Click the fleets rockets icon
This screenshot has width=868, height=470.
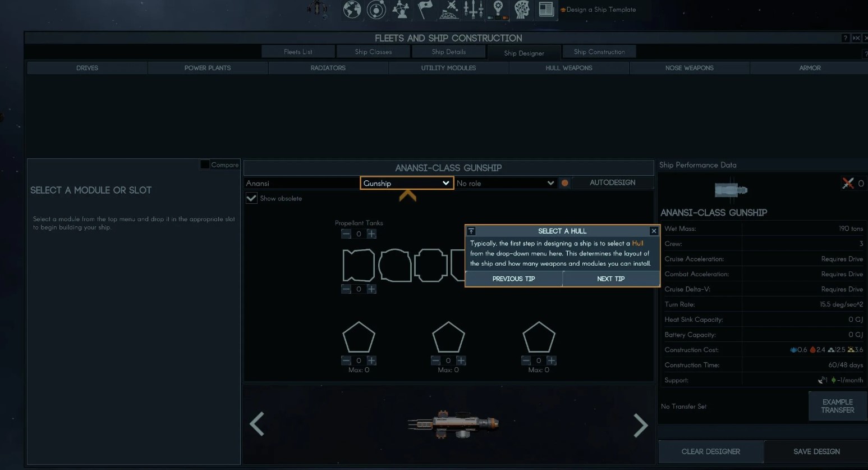tap(474, 10)
